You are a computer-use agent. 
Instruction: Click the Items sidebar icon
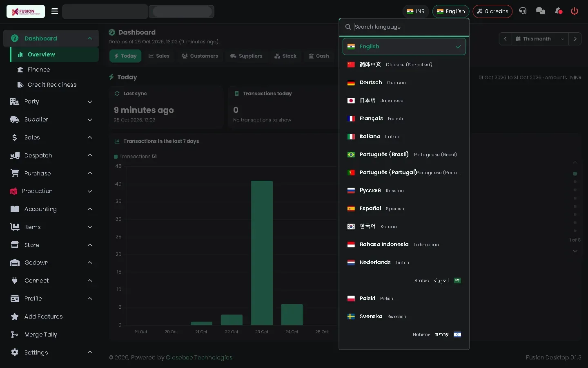15,227
